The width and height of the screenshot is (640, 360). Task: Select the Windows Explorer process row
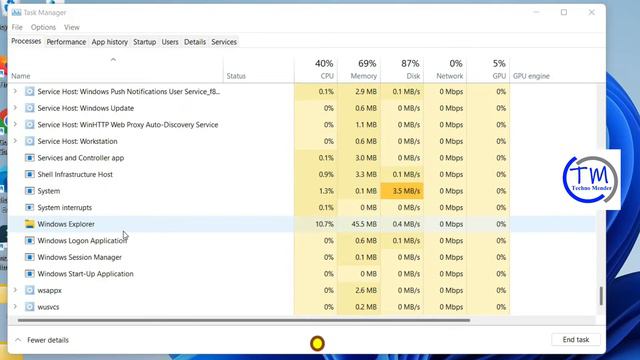301,224
